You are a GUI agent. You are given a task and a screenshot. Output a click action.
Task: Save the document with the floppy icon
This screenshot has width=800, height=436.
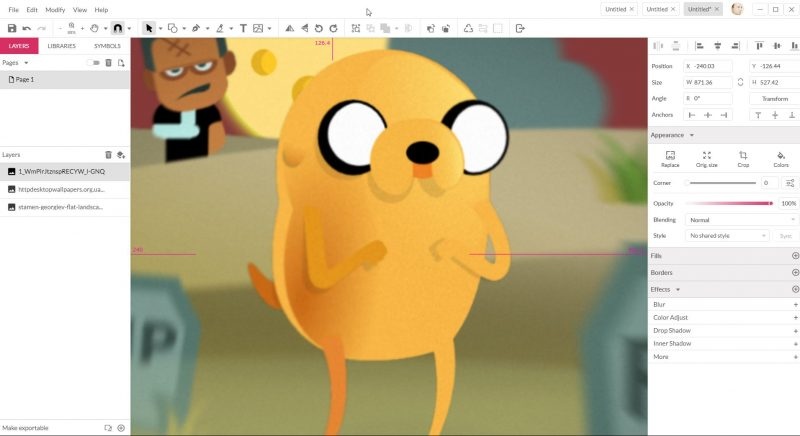click(x=12, y=29)
